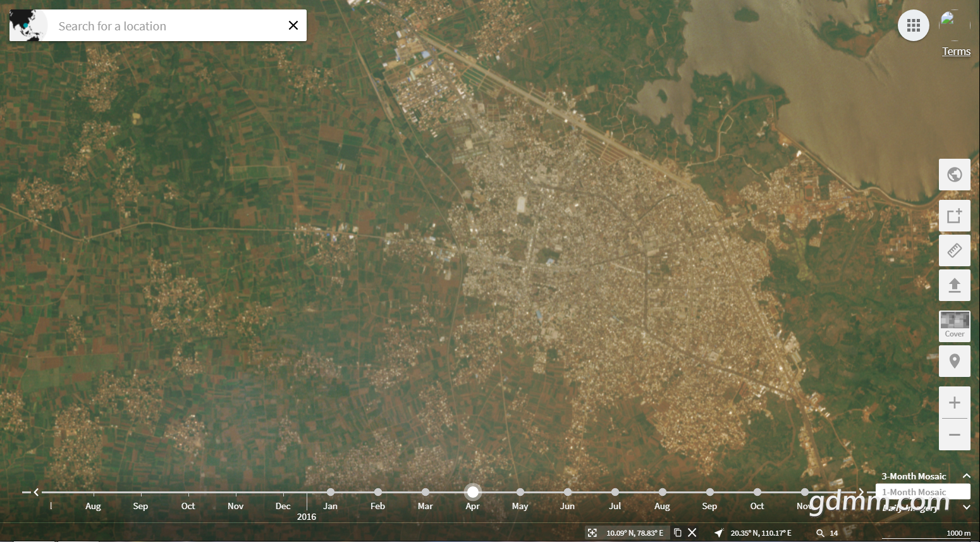This screenshot has height=542, width=980.
Task: Zoom in with the plus button
Action: click(955, 403)
